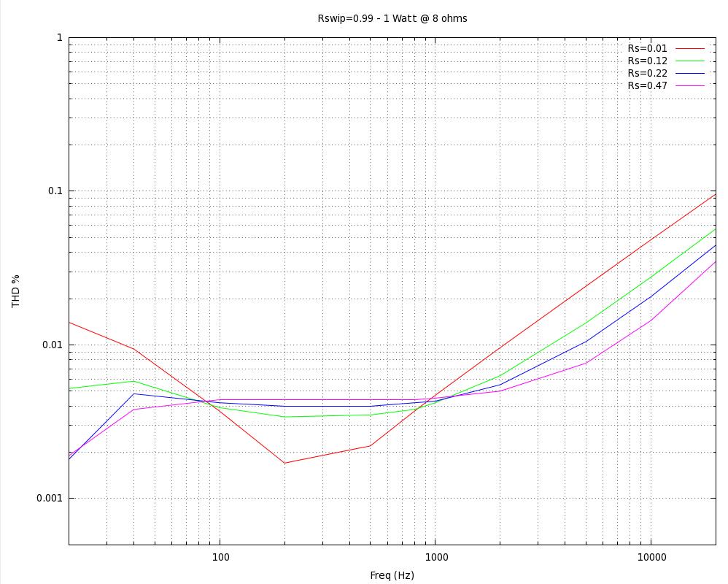Screen dimensions: 728x584
Task: Click the y-axis tick label '0.001'
Action: coord(50,499)
